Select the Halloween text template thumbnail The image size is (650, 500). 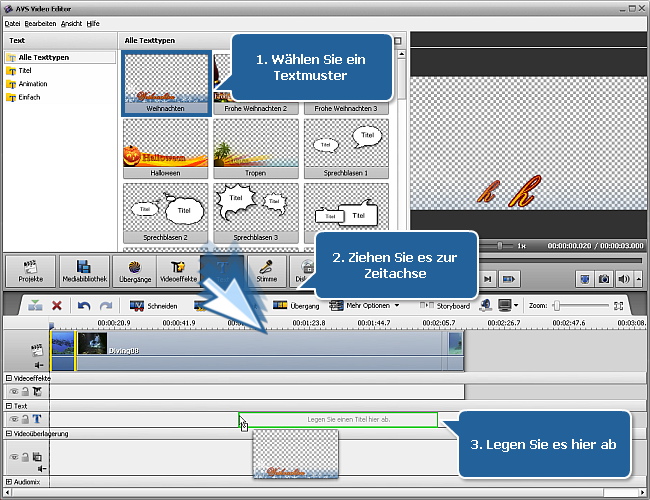coord(166,149)
